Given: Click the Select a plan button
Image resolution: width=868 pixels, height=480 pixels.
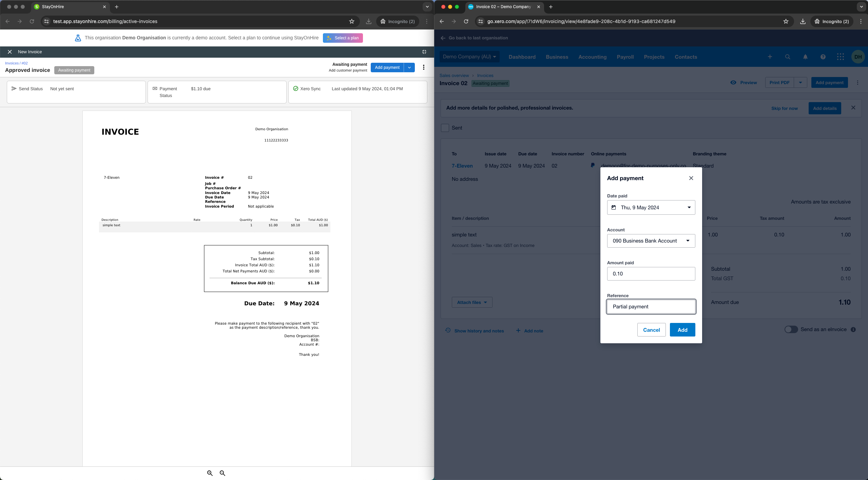Looking at the screenshot, I should pos(343,38).
